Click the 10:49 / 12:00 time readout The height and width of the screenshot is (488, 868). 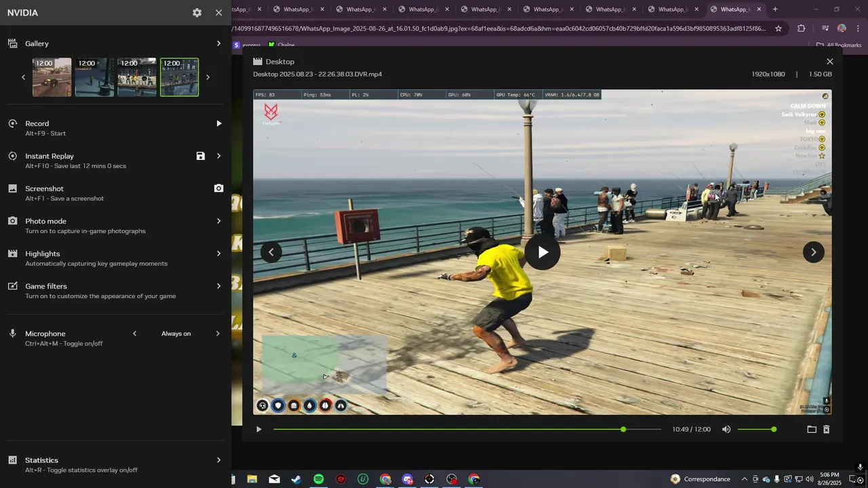pyautogui.click(x=691, y=430)
